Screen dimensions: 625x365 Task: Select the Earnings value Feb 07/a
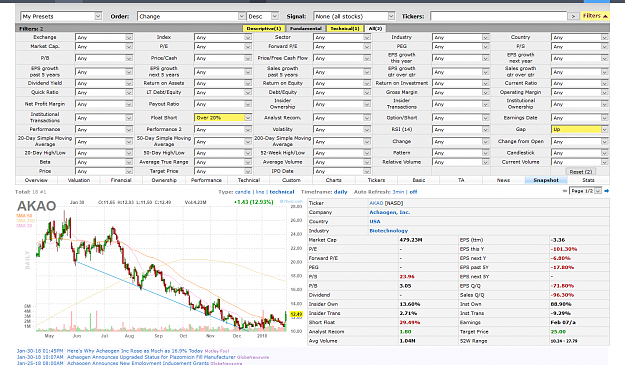pyautogui.click(x=563, y=322)
